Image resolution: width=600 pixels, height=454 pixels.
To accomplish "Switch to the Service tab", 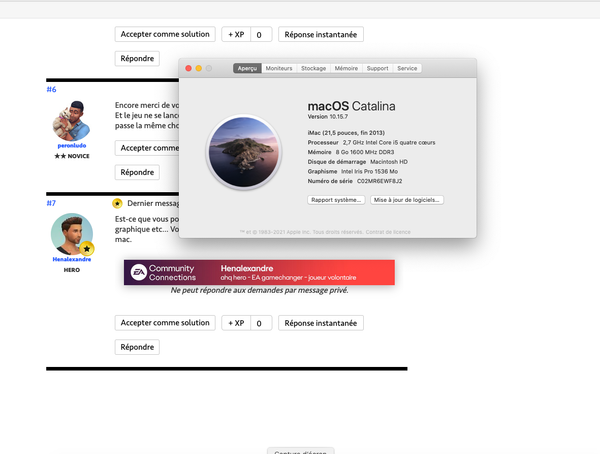I will pos(407,68).
